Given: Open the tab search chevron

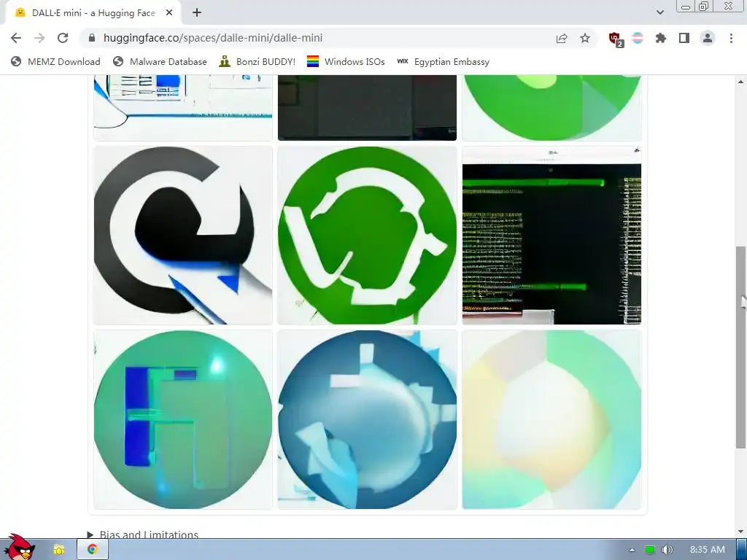Looking at the screenshot, I should tap(659, 12).
